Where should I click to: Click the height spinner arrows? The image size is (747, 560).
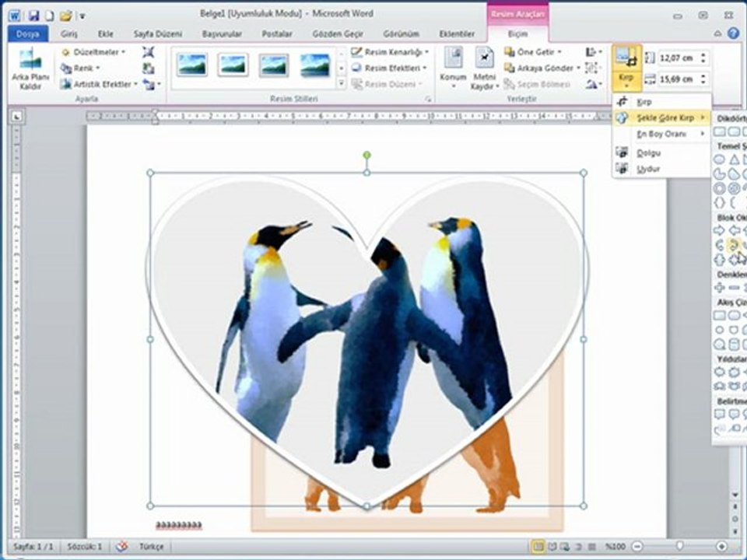(703, 58)
